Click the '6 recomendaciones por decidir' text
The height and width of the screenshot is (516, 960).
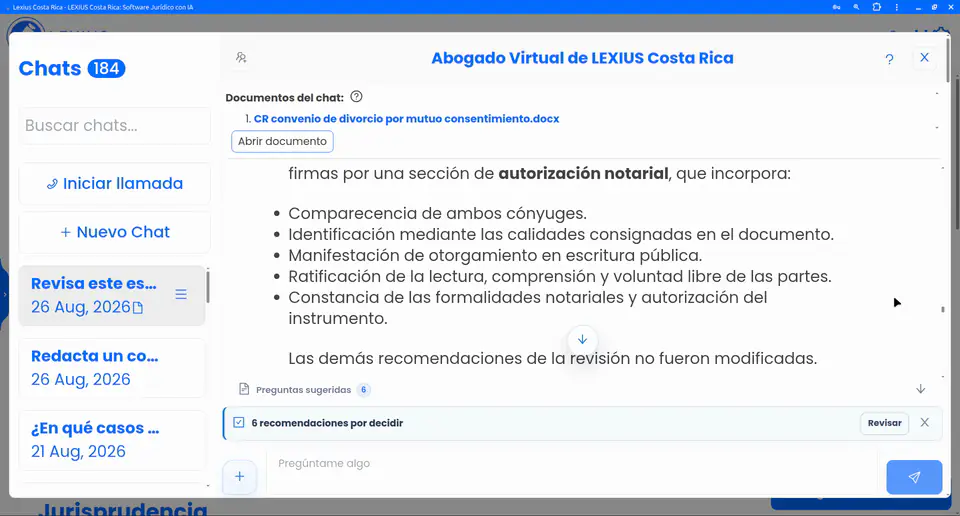click(x=327, y=423)
